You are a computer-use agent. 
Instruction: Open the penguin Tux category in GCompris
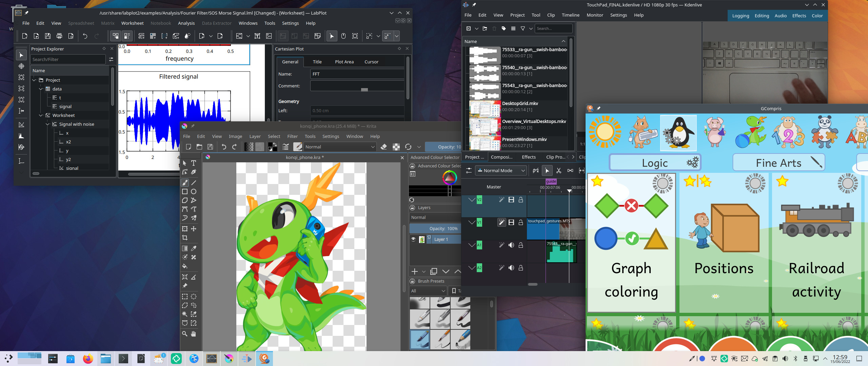pyautogui.click(x=678, y=133)
